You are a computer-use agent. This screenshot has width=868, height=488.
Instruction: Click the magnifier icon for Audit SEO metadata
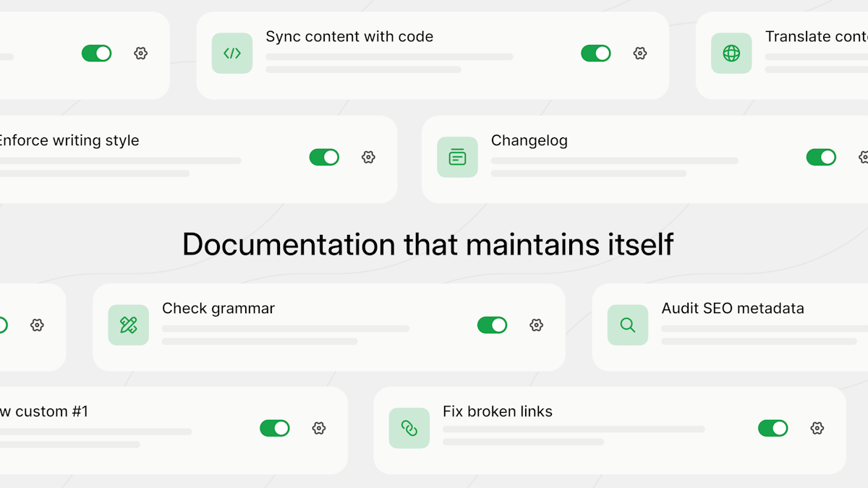(x=628, y=325)
